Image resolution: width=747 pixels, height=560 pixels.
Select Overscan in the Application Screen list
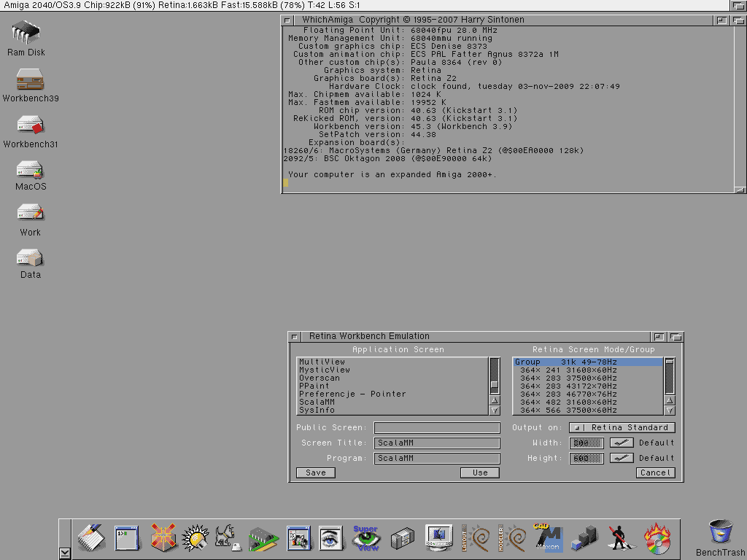click(392, 378)
